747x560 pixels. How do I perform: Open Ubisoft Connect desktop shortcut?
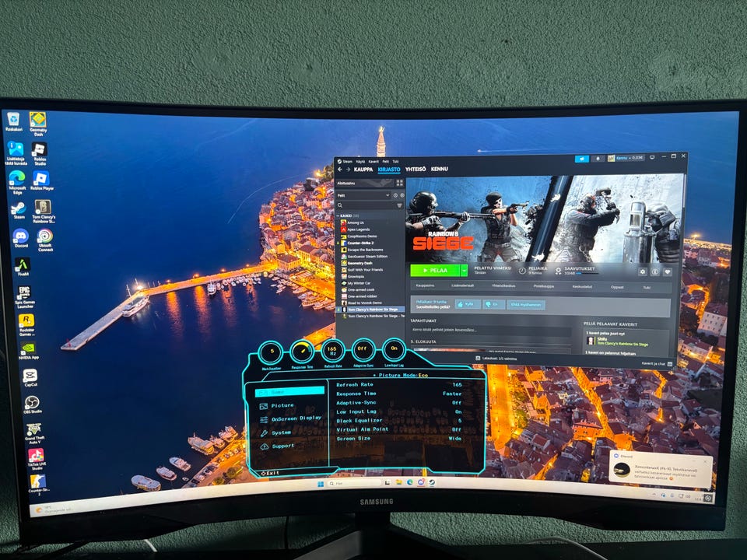(x=45, y=240)
